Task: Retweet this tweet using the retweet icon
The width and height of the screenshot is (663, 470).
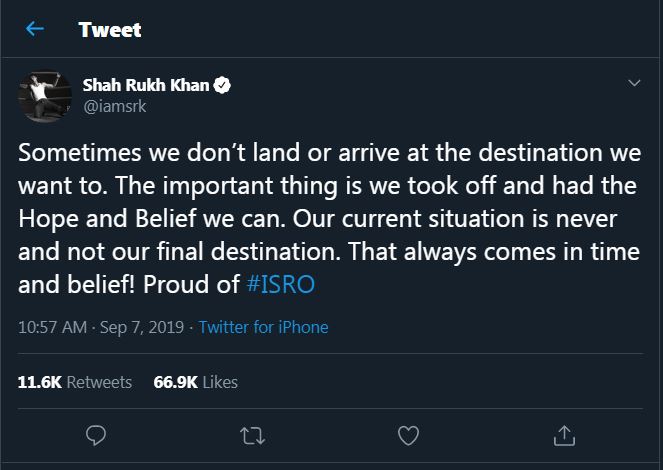Action: pos(252,435)
